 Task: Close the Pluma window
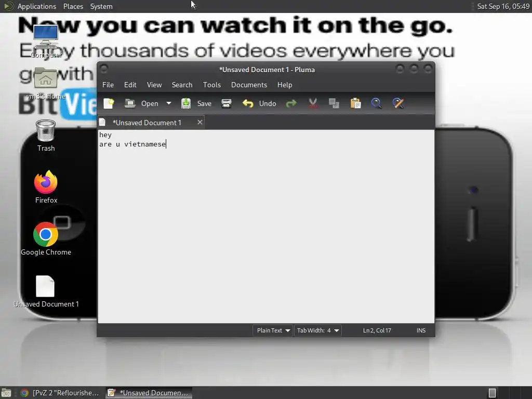(x=428, y=69)
